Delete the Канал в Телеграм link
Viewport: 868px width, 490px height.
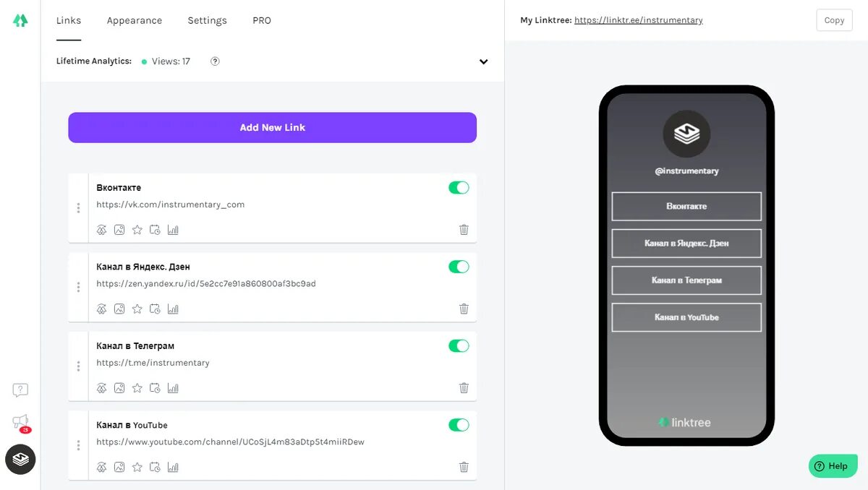(464, 388)
